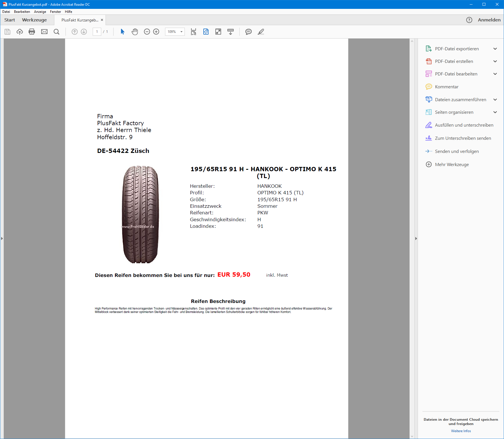Click the PlusFakt Factory company name

click(x=120, y=123)
